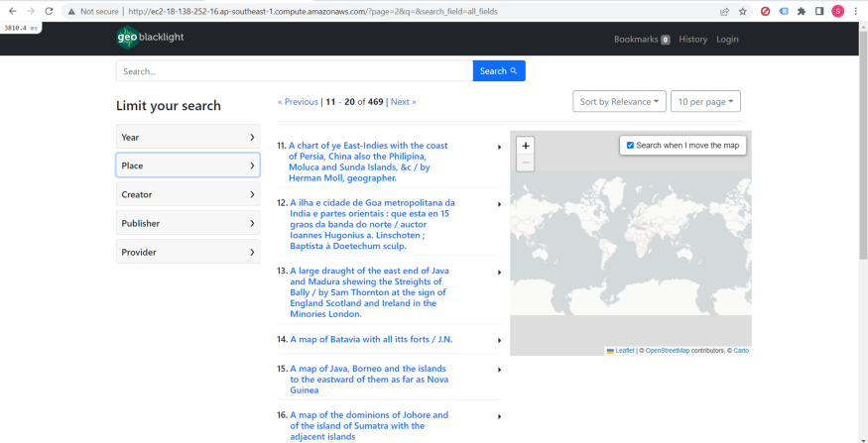
Task: Expand the Publisher facet
Action: 188,223
